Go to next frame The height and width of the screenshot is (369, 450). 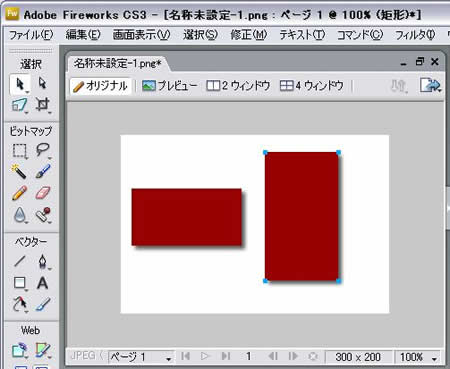pos(293,356)
